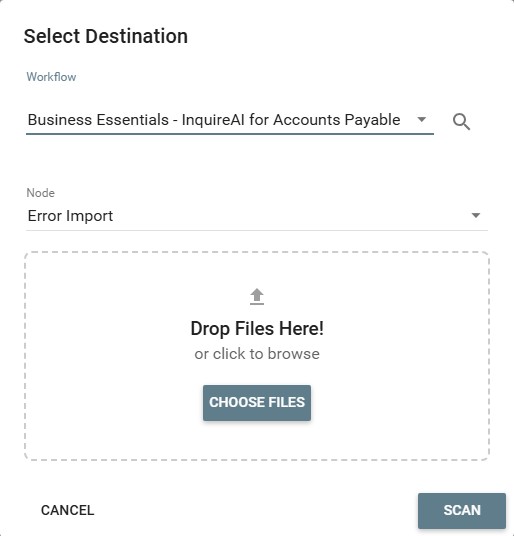This screenshot has width=514, height=536.
Task: Click empty space below the CHOOSE FILES button
Action: [x=257, y=440]
